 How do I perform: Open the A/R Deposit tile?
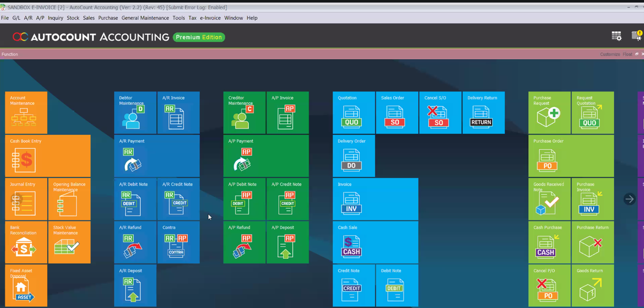(x=135, y=286)
